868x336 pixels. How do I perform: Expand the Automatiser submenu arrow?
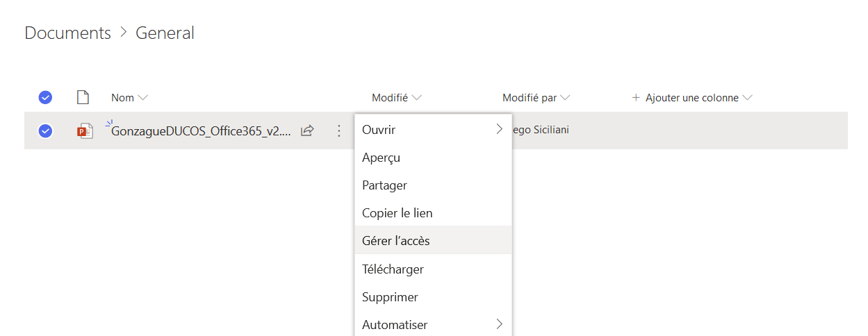tap(499, 324)
